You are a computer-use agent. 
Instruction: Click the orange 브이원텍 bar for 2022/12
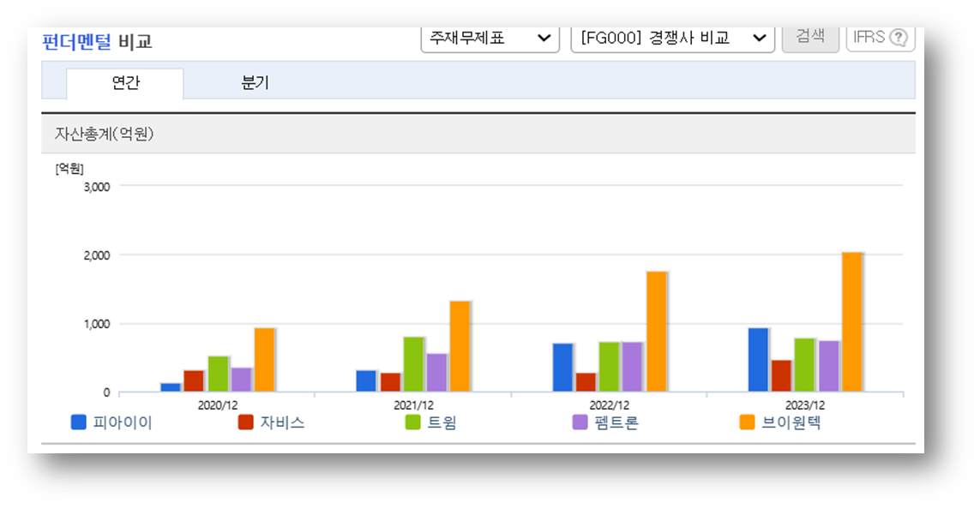pyautogui.click(x=656, y=332)
